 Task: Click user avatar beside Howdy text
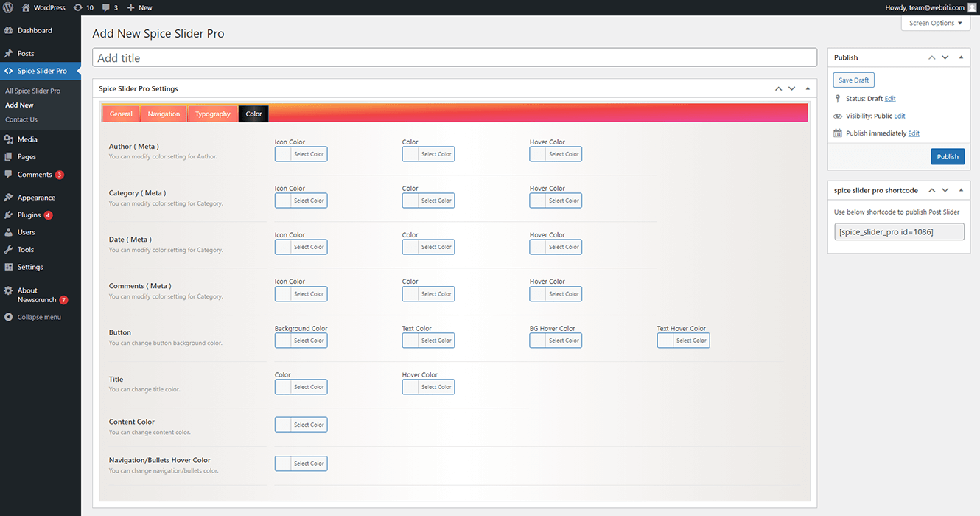tap(972, 7)
